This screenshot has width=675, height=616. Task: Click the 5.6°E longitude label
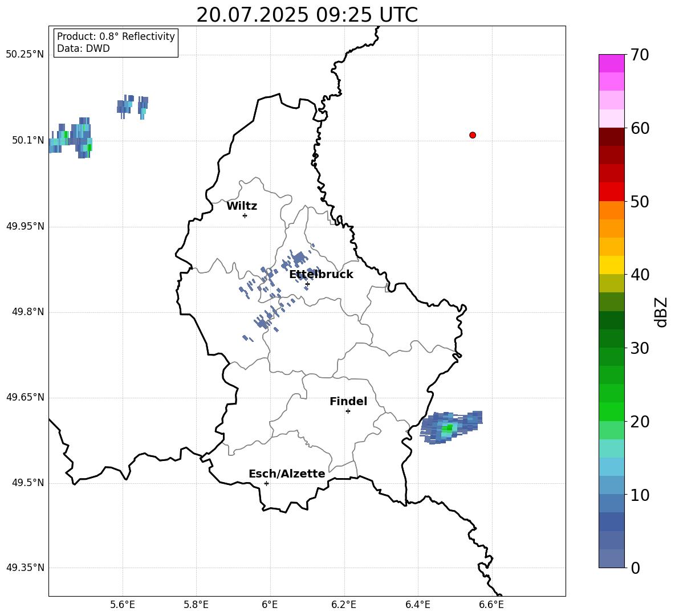click(x=123, y=605)
